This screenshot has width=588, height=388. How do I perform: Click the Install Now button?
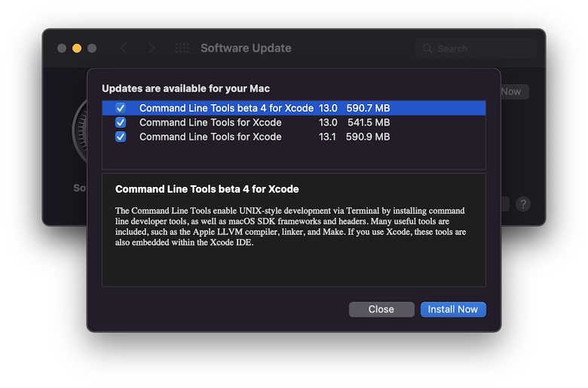(x=453, y=310)
